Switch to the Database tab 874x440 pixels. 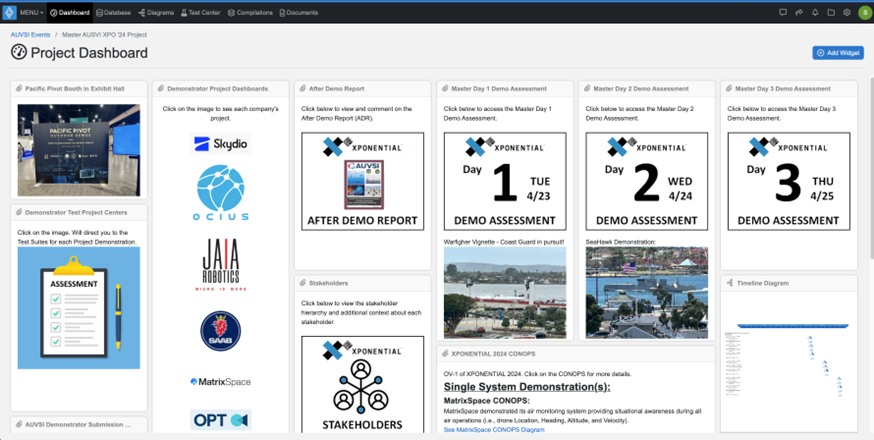tap(113, 12)
